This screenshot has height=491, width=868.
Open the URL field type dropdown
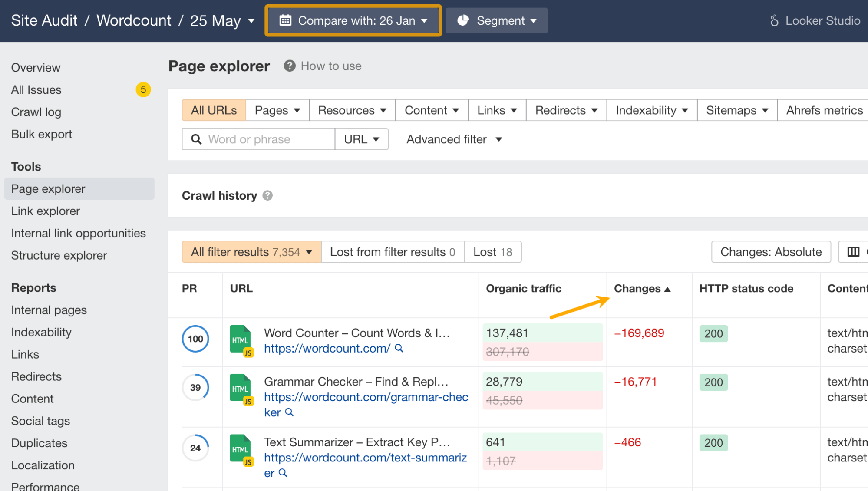tap(361, 139)
